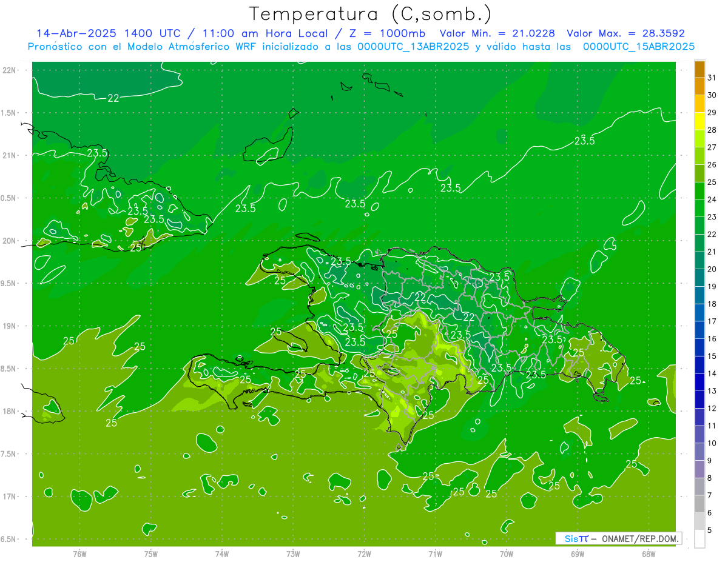Image resolution: width=728 pixels, height=562 pixels.
Task: Click the 73W longitude axis label
Action: coord(293,554)
